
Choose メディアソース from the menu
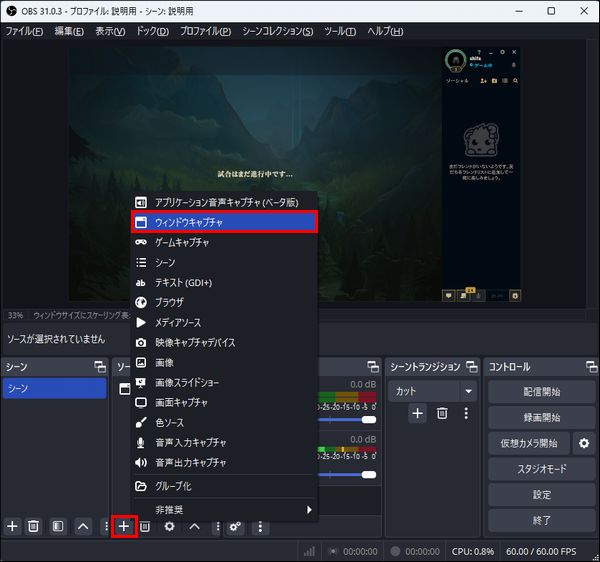tap(225, 323)
